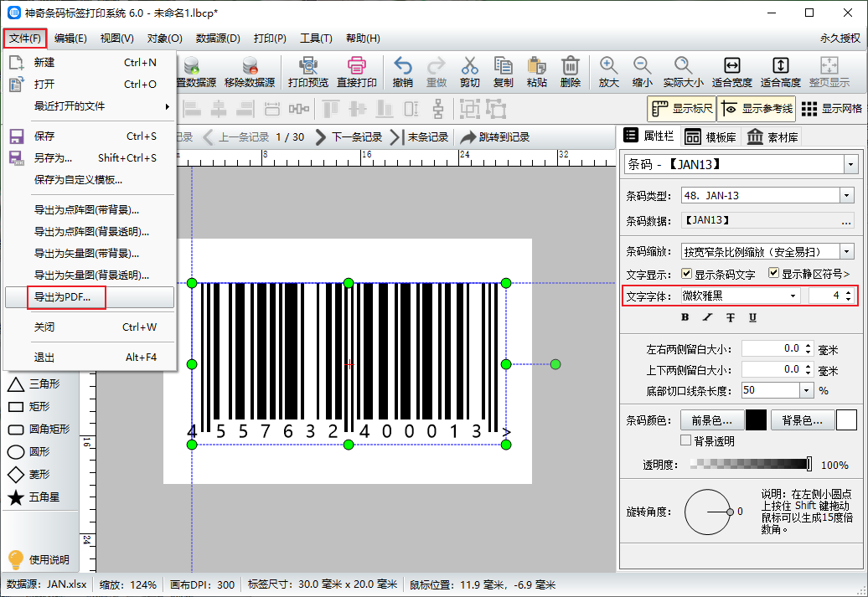Switch to the Material Library (素材库) tab
Screen dimensions: 868x597
point(772,136)
